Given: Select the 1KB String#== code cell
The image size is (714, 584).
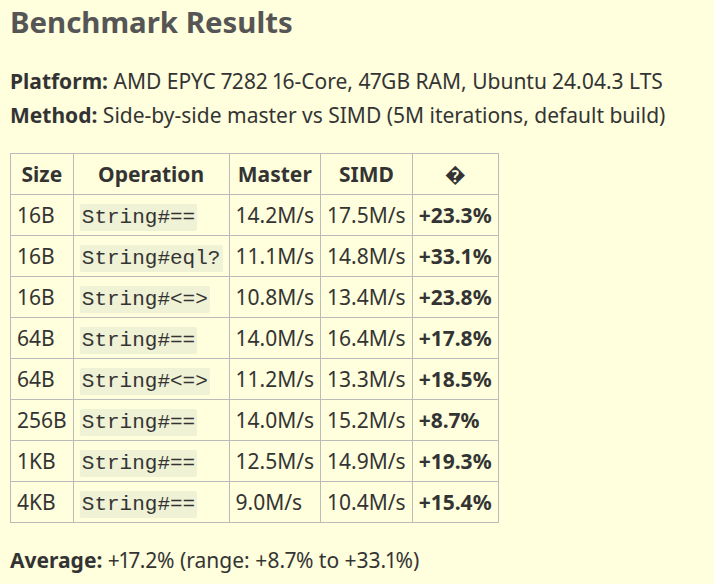Looking at the screenshot, I should (x=138, y=462).
